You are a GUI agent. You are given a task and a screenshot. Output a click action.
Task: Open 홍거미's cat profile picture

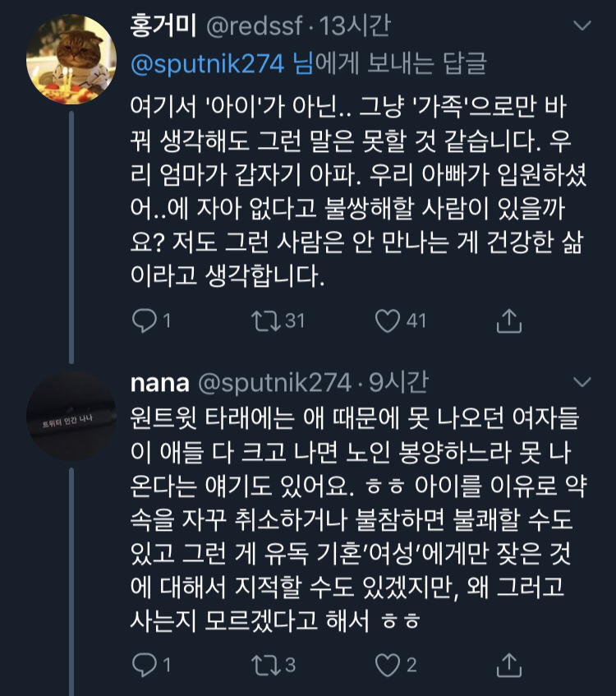tap(71, 60)
